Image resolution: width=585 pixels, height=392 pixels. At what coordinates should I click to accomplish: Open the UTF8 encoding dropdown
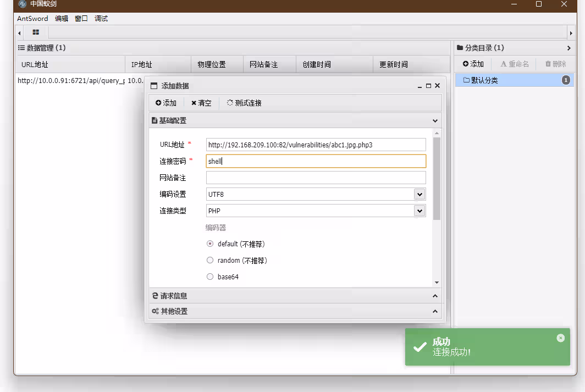pos(420,194)
